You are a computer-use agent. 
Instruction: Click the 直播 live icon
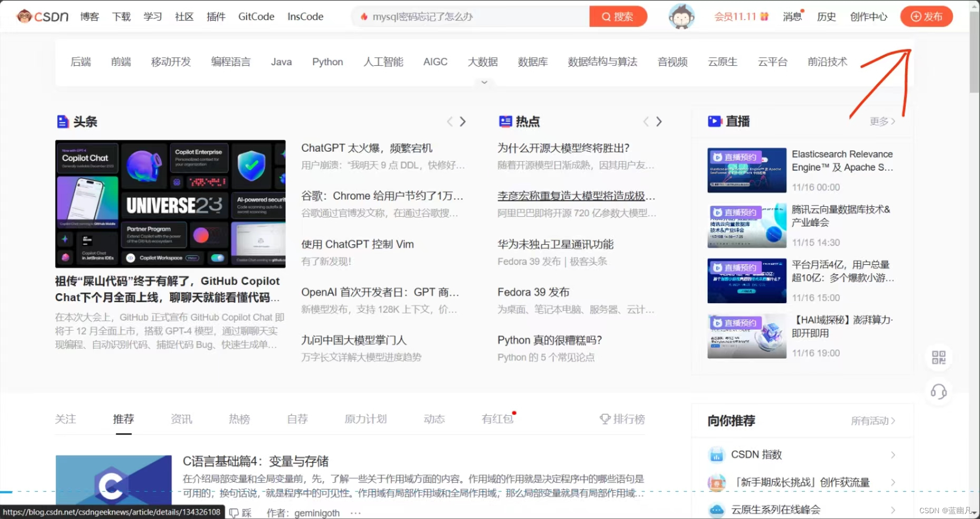tap(714, 121)
